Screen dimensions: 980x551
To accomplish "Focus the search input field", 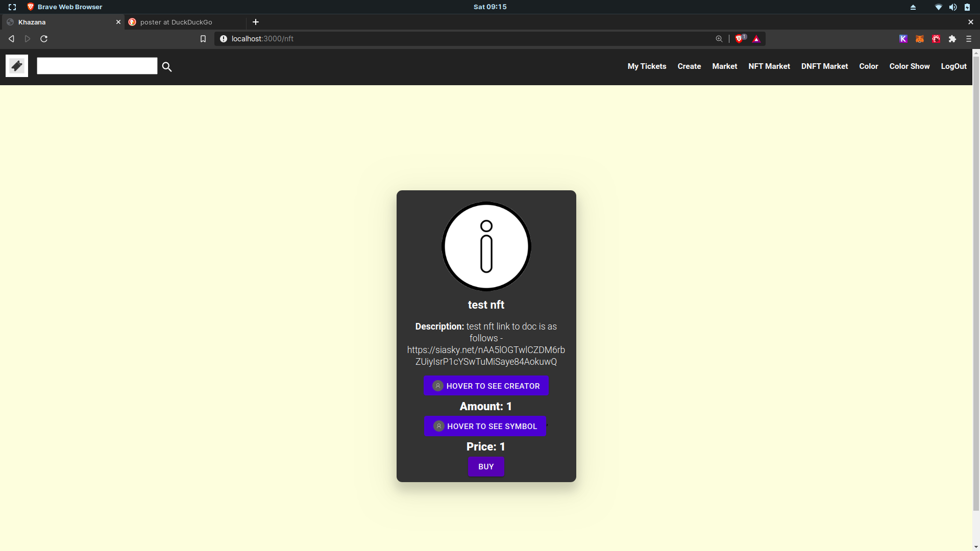I will coord(97,66).
